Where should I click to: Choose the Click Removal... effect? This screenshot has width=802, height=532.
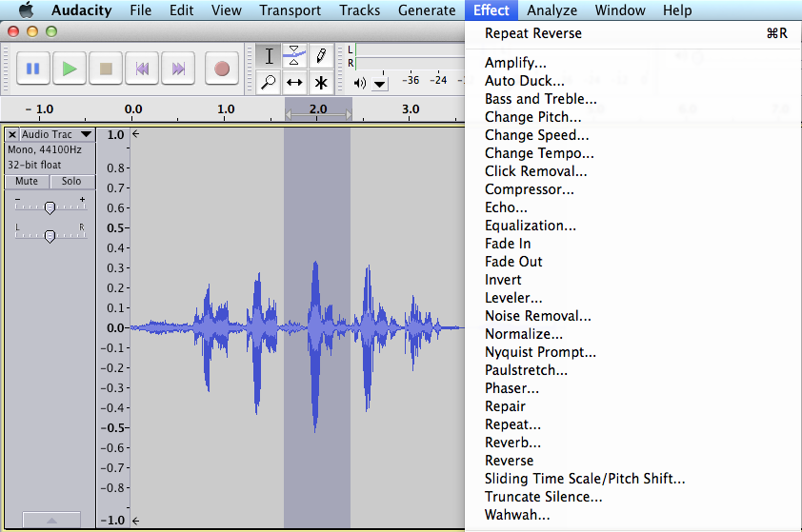pyautogui.click(x=633, y=171)
